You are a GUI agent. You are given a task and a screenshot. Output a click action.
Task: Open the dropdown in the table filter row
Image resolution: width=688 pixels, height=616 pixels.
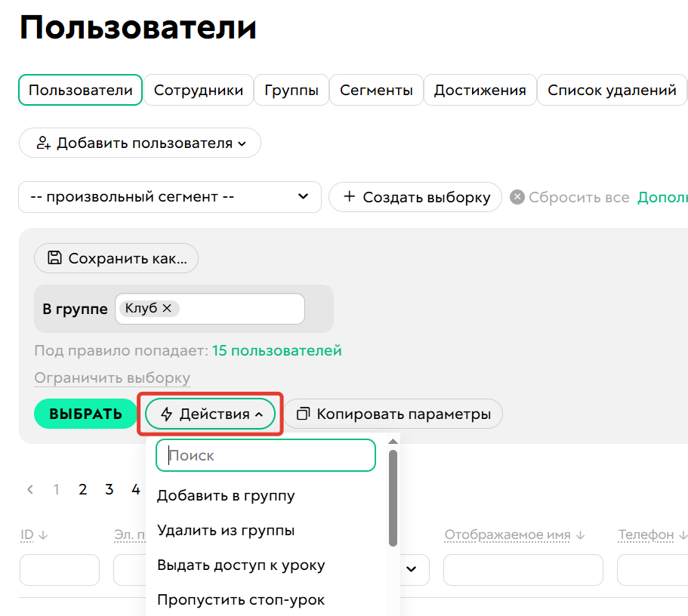[410, 570]
